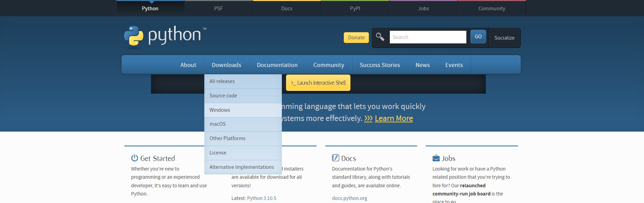Click the Jobs briefcase icon
The width and height of the screenshot is (644, 203).
click(x=436, y=158)
